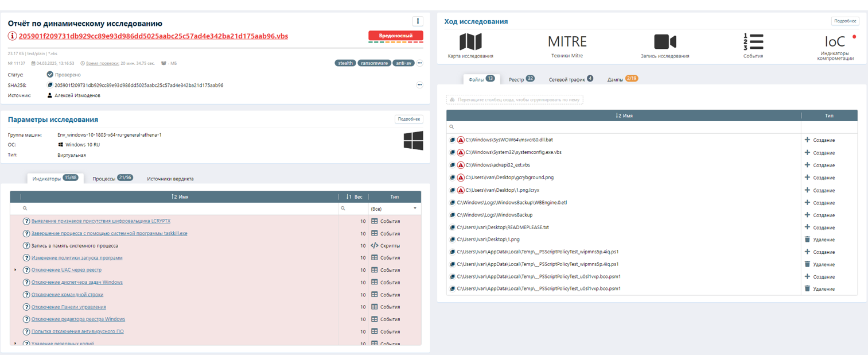Click Подробнее in research parameters panel
868x355 pixels.
pos(408,119)
